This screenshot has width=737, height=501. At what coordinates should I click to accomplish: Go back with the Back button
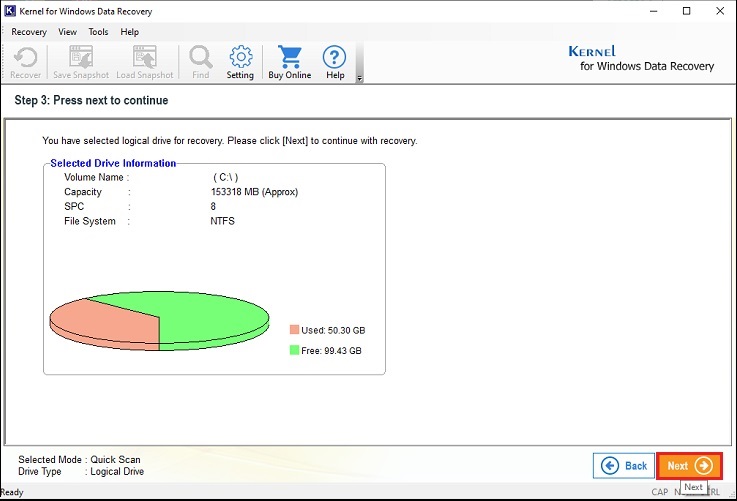[624, 466]
